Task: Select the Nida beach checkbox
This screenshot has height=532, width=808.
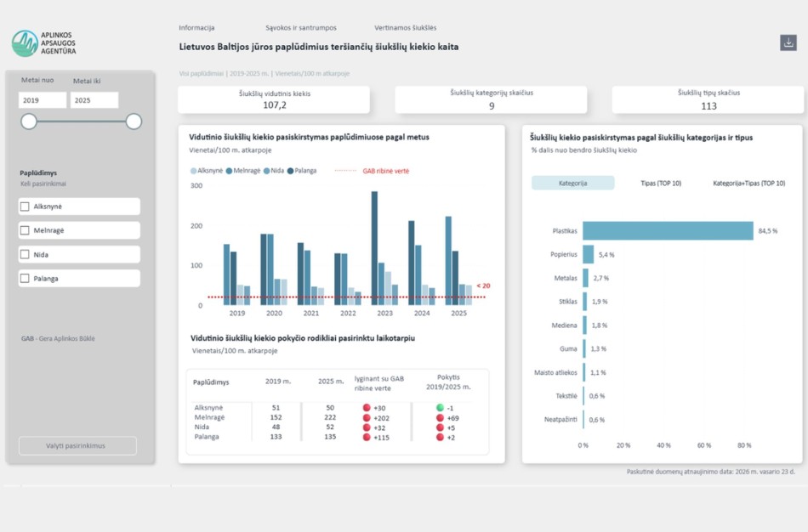Action: click(25, 254)
